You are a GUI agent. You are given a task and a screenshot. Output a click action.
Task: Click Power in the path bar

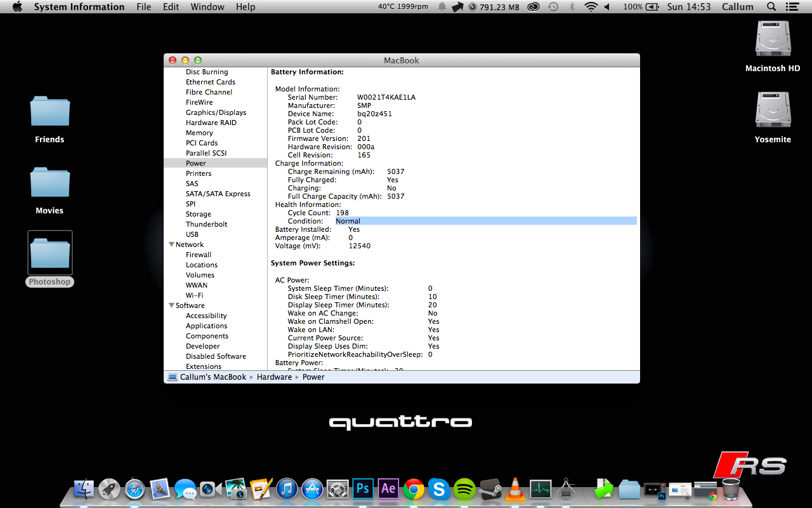click(313, 377)
